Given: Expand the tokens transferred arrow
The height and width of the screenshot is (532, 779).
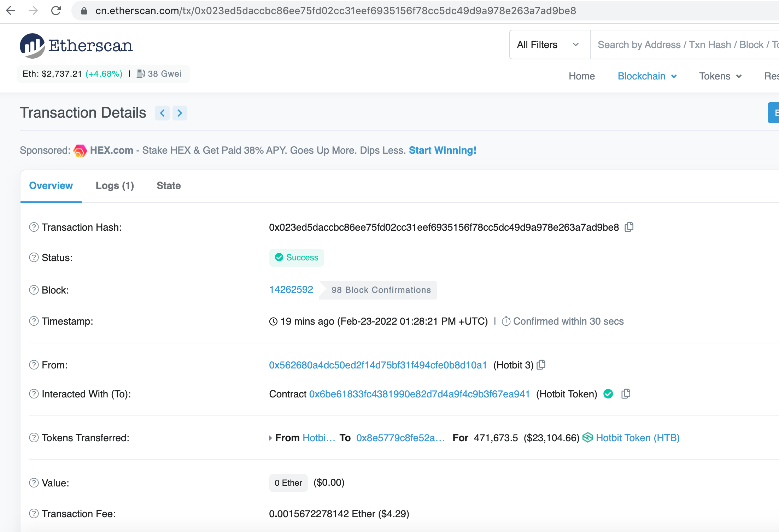Looking at the screenshot, I should pos(270,438).
